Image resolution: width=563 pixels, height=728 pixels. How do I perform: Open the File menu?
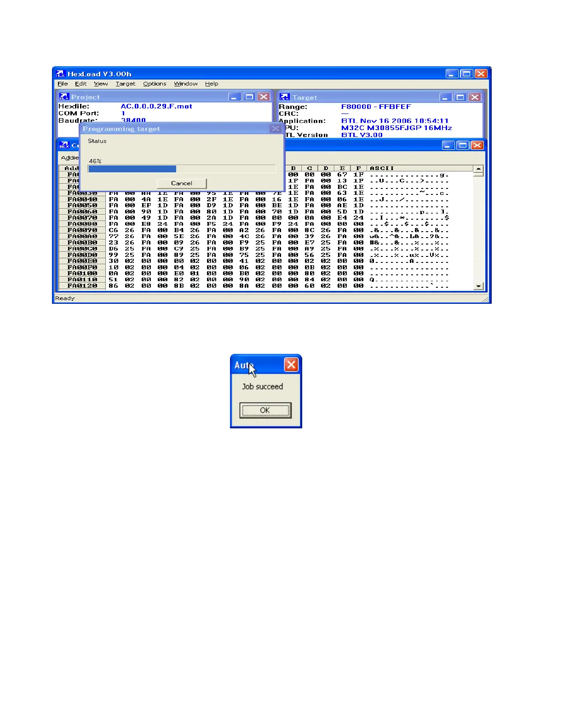(x=63, y=84)
